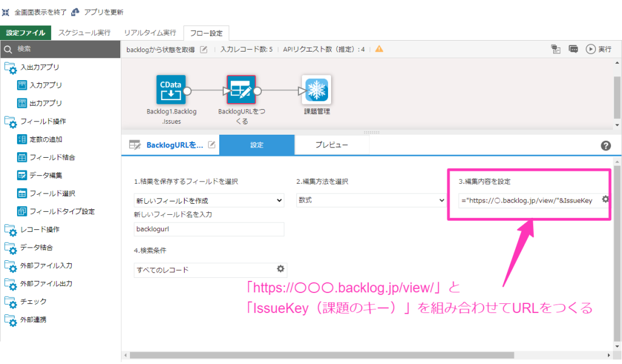The height and width of the screenshot is (364, 622).
Task: Open search condition gear icon
Action: [281, 269]
